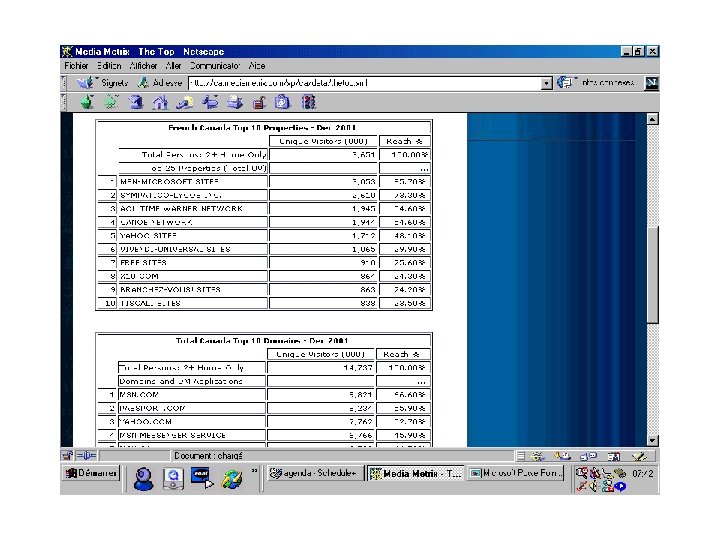Click the blue speech-bubble tray icon
This screenshot has height=540, width=720.
click(620, 486)
